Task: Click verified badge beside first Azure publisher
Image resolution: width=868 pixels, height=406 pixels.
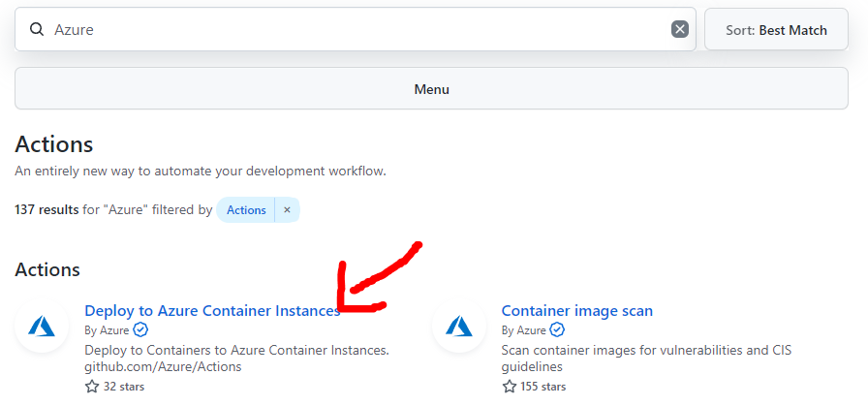Action: [140, 330]
